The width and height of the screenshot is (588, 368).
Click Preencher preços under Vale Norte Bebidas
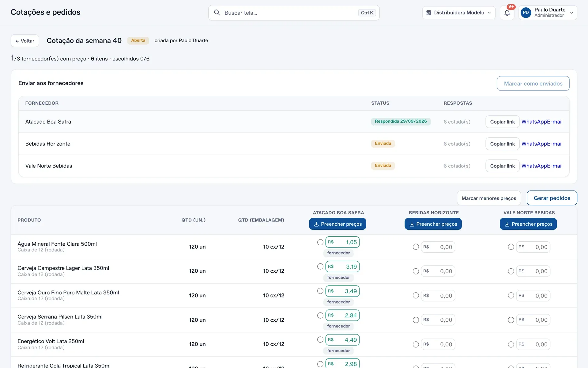[528, 224]
